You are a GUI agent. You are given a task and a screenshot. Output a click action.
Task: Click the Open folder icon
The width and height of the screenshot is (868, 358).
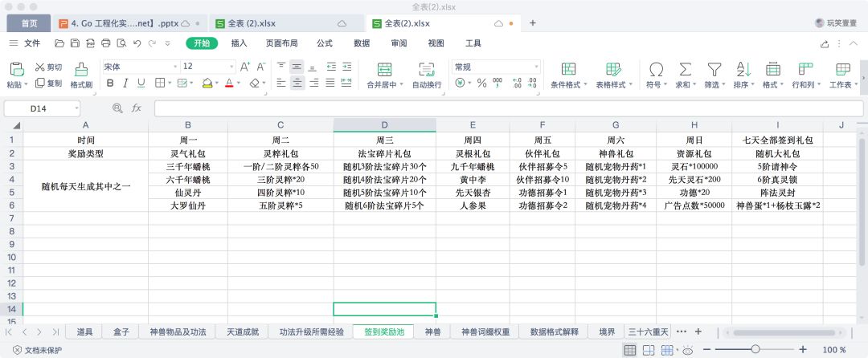tap(59, 43)
